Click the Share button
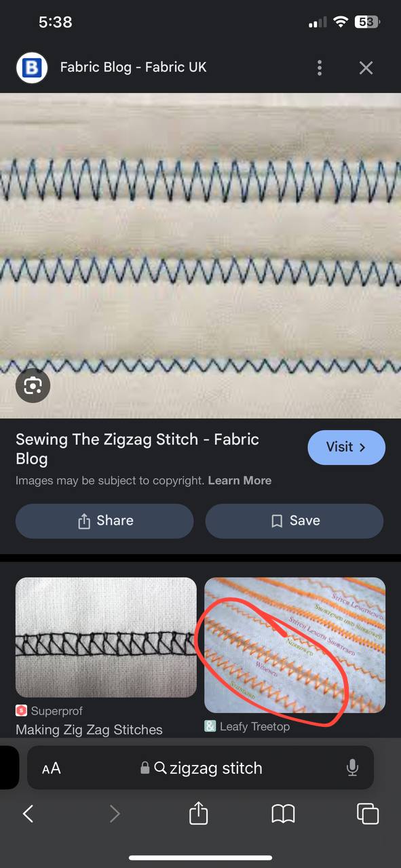Image resolution: width=401 pixels, height=868 pixels. (104, 521)
